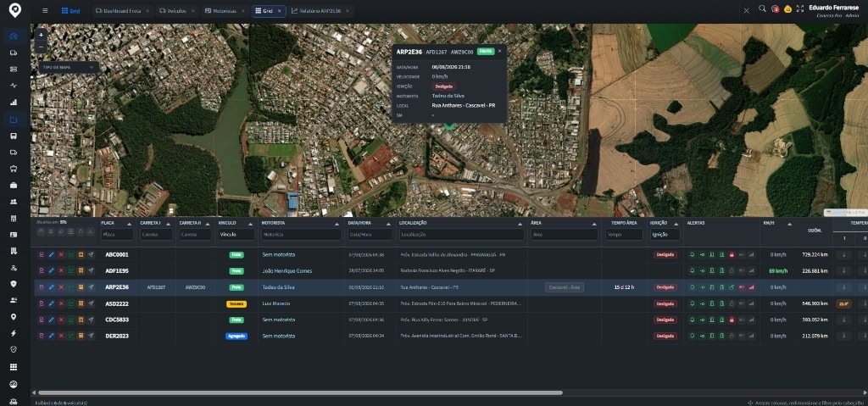
Task: Click the Cascavel - Área button
Action: [564, 287]
